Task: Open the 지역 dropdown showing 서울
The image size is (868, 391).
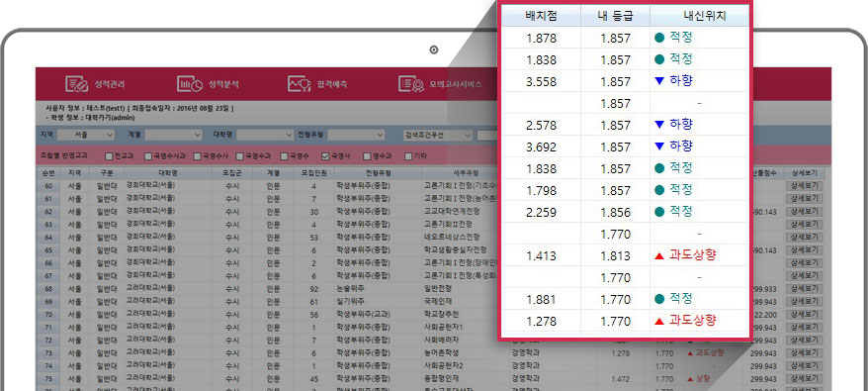Action: [86, 135]
